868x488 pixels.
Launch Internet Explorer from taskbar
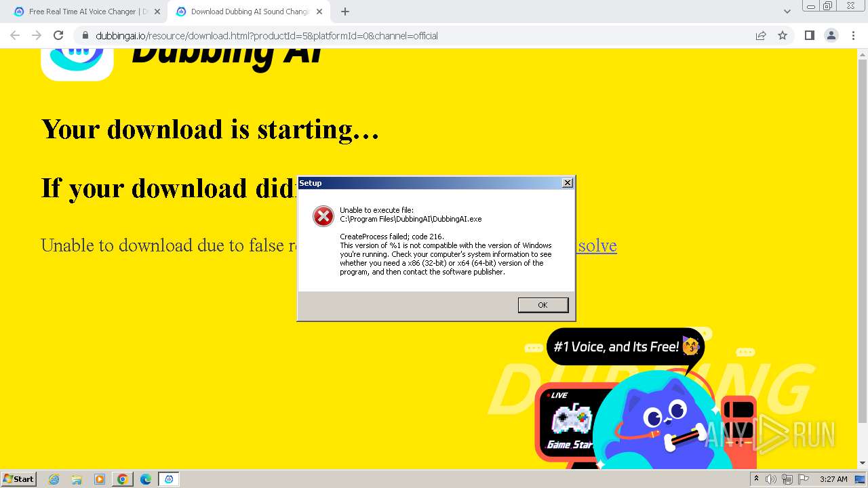[54, 479]
